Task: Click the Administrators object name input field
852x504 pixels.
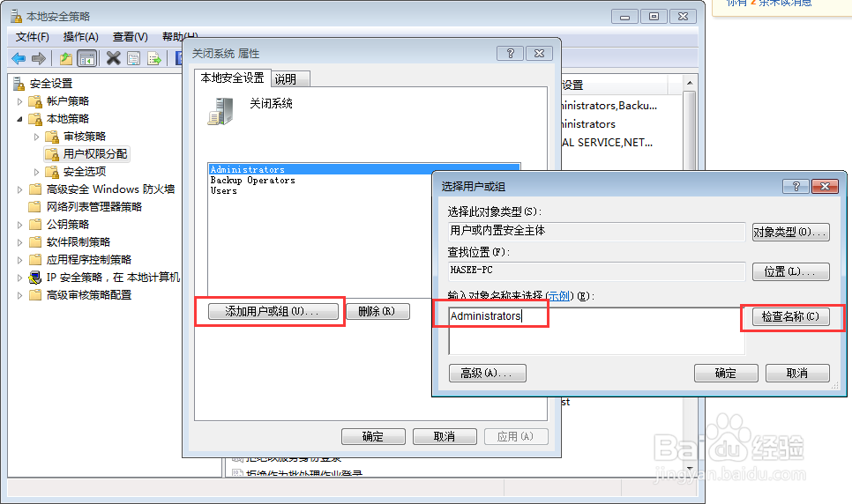Action: pyautogui.click(x=596, y=330)
